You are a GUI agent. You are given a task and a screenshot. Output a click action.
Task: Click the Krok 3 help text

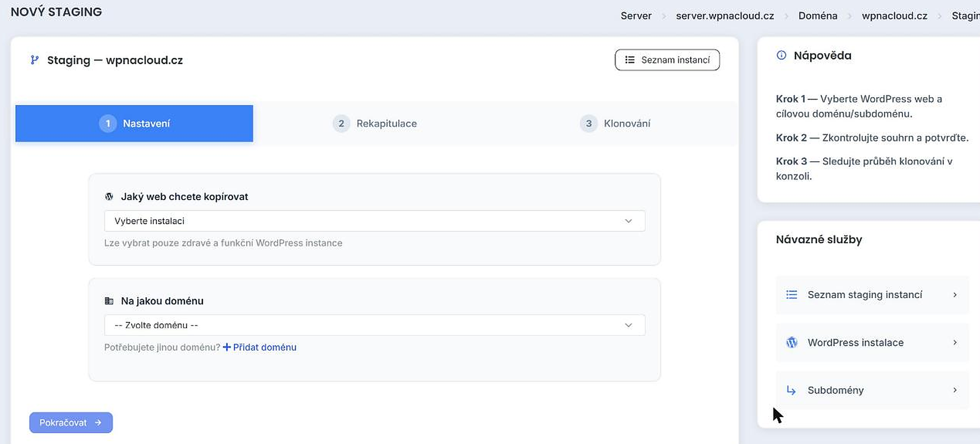click(x=864, y=169)
